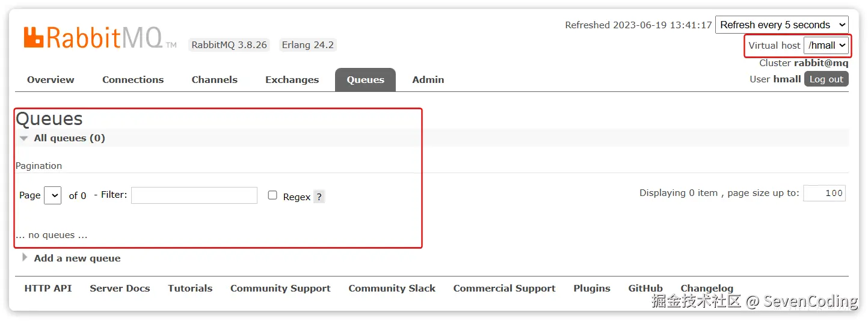Click the Log out button

826,79
